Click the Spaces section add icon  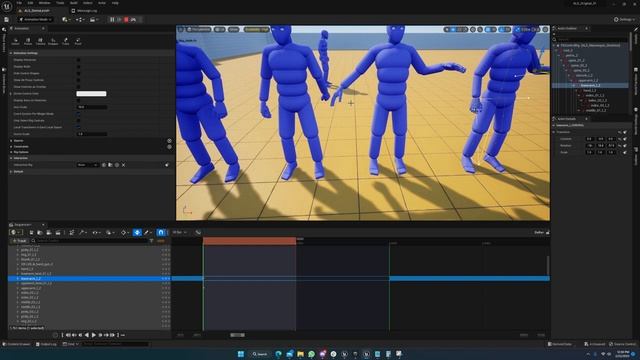tap(169, 141)
